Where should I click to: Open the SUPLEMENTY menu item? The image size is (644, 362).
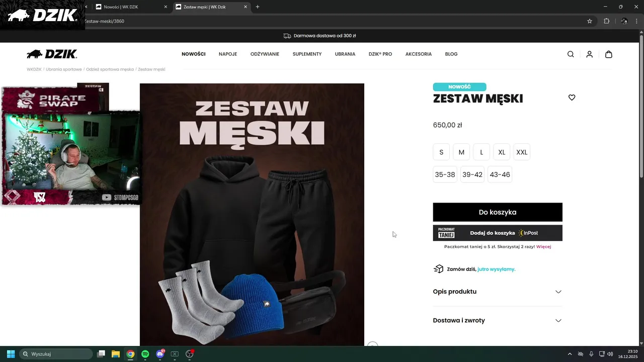pos(307,54)
